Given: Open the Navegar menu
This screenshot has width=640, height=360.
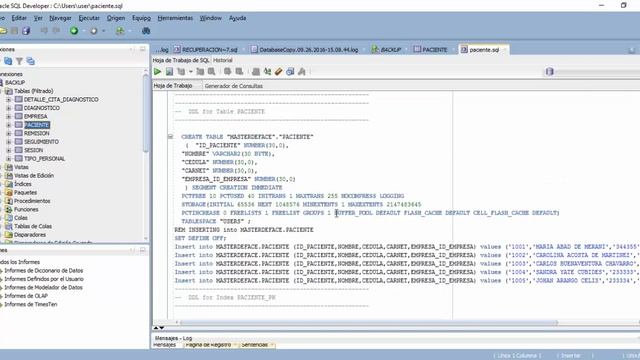Looking at the screenshot, I should (x=60, y=18).
